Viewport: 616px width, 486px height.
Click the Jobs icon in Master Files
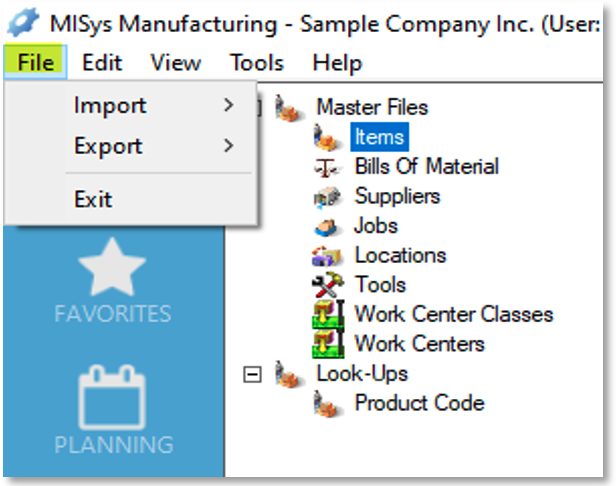(326, 227)
